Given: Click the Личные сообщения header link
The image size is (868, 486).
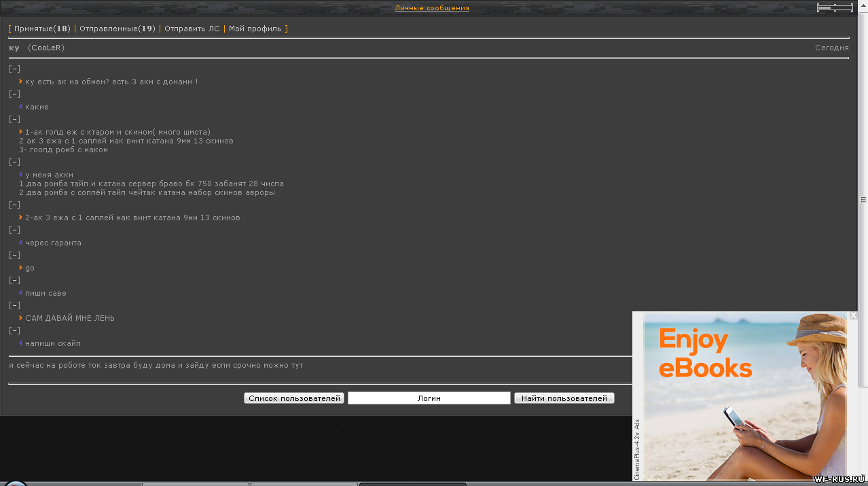Looking at the screenshot, I should (432, 8).
